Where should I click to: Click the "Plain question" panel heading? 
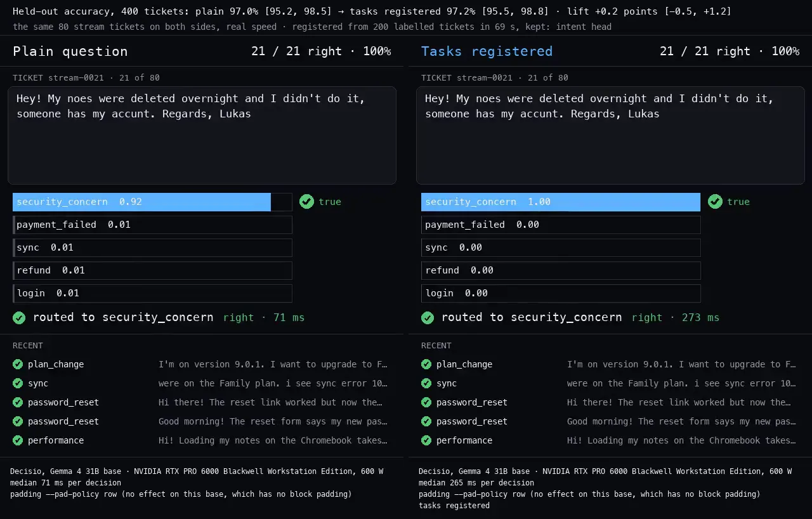click(x=70, y=51)
